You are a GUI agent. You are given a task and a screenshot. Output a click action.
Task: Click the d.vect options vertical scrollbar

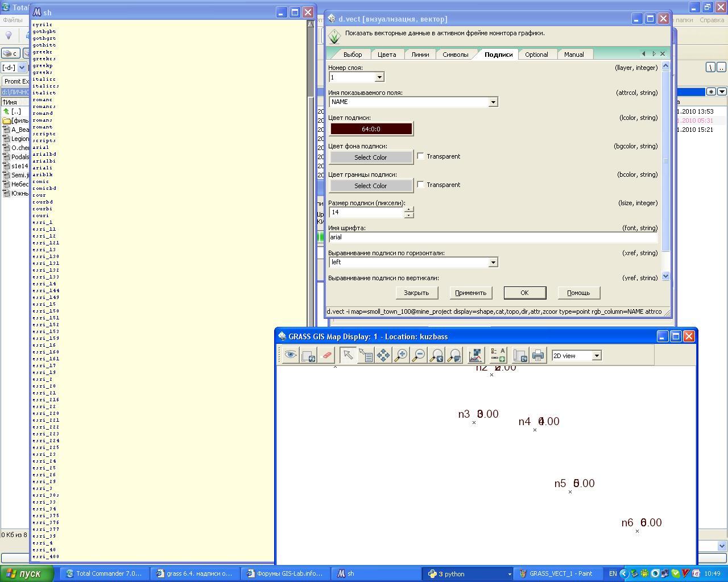pos(666,171)
